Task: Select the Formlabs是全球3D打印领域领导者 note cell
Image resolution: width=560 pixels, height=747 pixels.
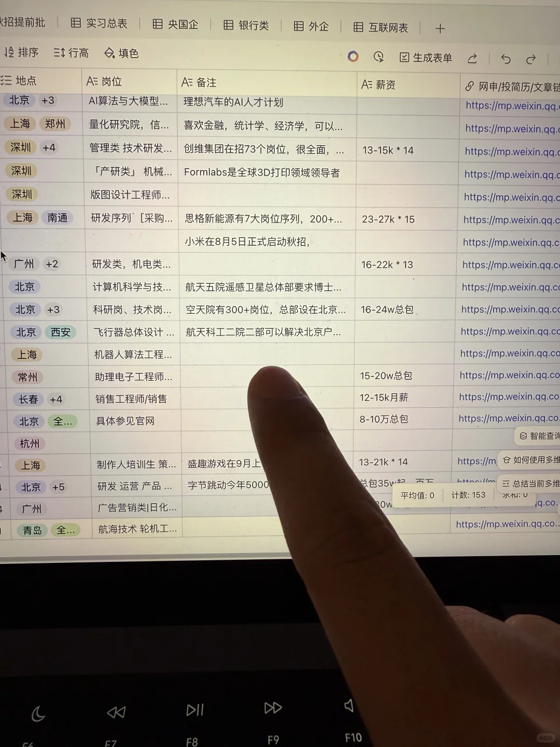Action: (267, 172)
